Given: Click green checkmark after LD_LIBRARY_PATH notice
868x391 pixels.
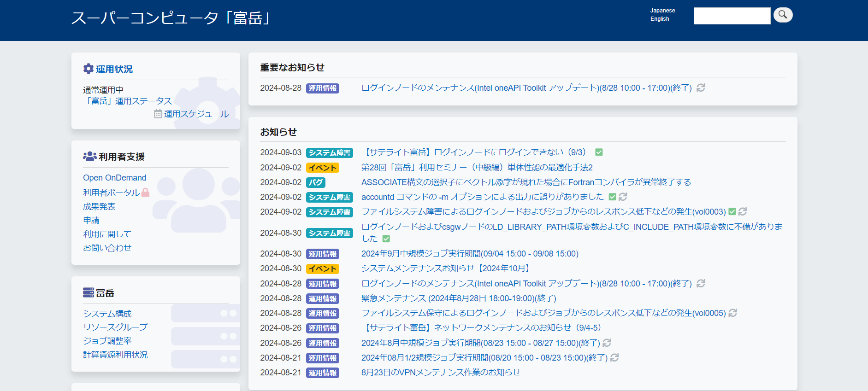Looking at the screenshot, I should pos(386,239).
